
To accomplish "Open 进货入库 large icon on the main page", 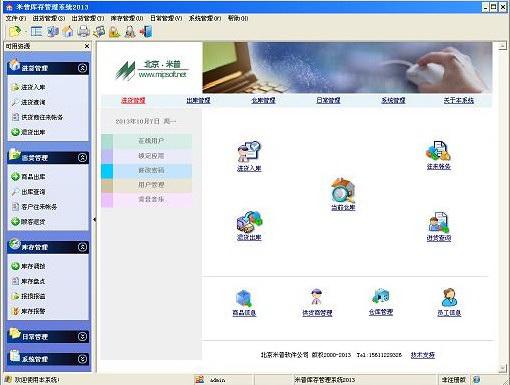I will pyautogui.click(x=249, y=156).
